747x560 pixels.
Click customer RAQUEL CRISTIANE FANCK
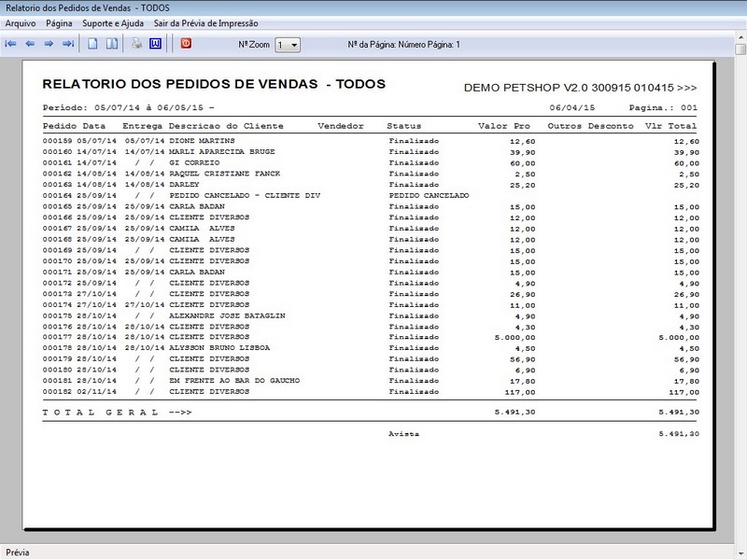pyautogui.click(x=225, y=174)
